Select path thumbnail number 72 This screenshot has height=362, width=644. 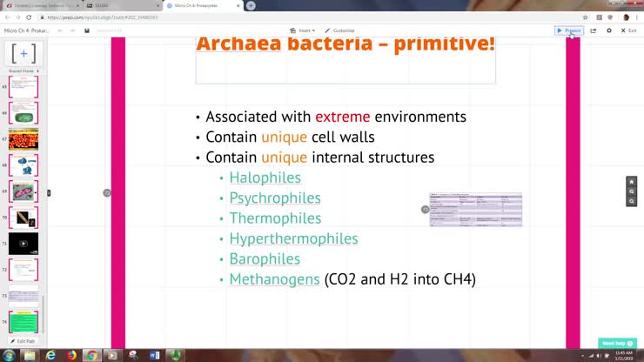23,270
